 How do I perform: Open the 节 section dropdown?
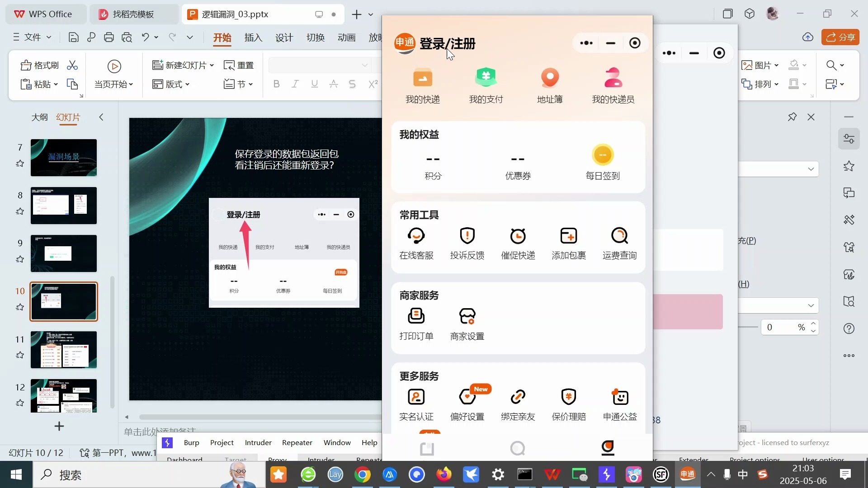click(x=250, y=84)
